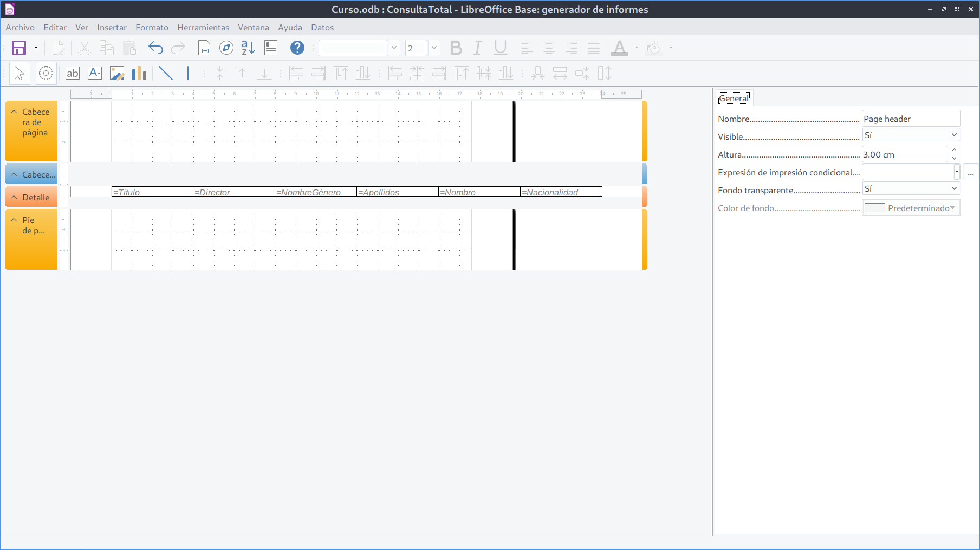This screenshot has width=980, height=550.
Task: Toggle the Properties panel gear button
Action: coord(46,73)
